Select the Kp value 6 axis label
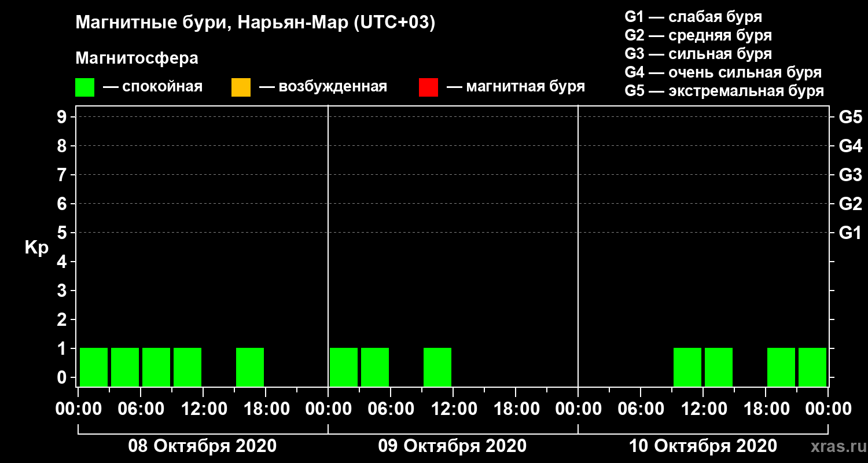Image resolution: width=868 pixels, height=463 pixels. (x=63, y=204)
